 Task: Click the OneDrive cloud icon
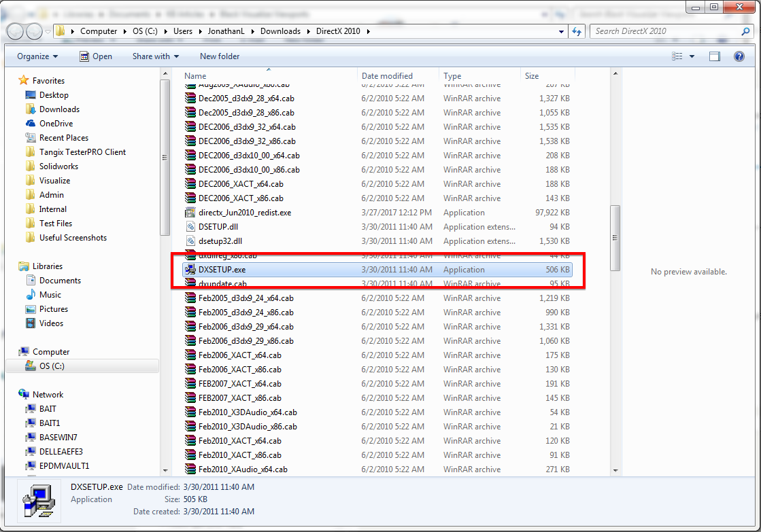click(x=31, y=123)
